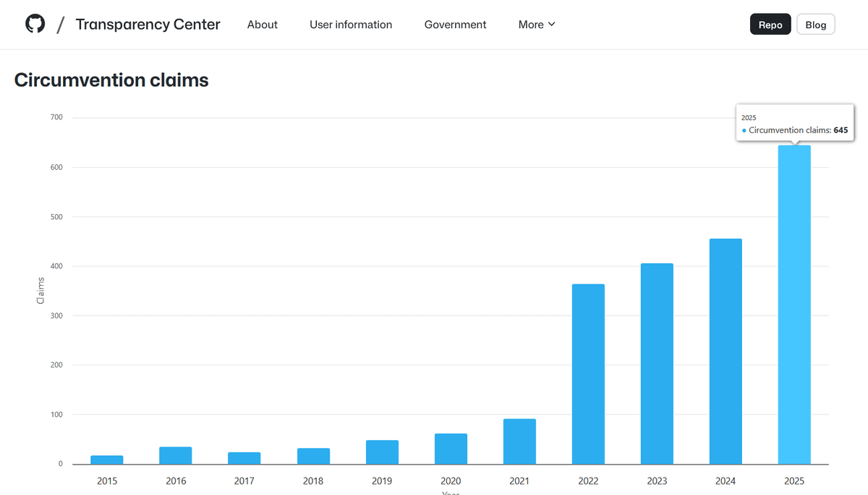Click the 2025 bar in the chart

[x=793, y=304]
